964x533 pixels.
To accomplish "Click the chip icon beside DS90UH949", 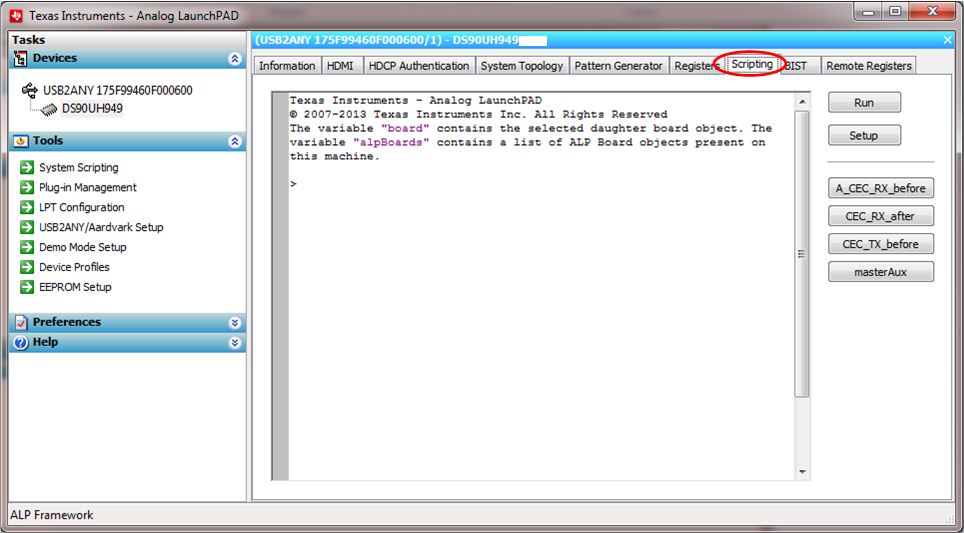I will [x=49, y=109].
